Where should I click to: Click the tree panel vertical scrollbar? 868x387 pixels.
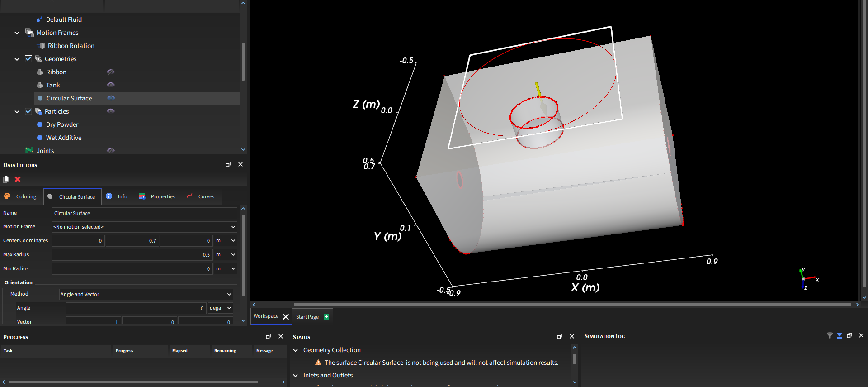(243, 62)
